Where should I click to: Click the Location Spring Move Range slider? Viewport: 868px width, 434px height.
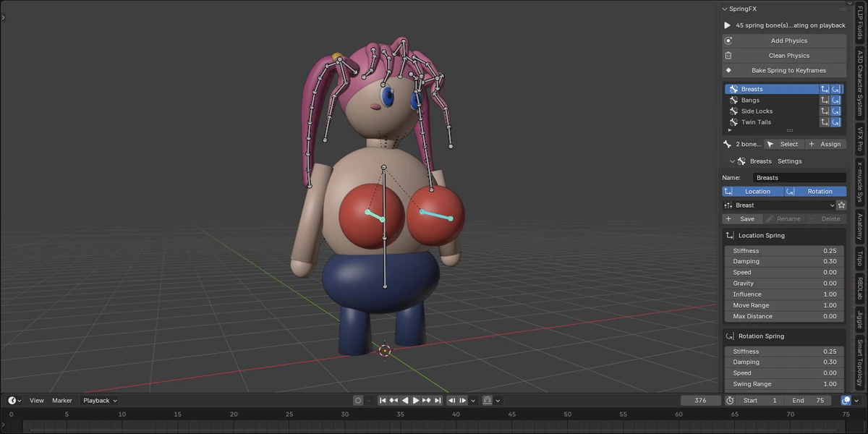point(784,305)
